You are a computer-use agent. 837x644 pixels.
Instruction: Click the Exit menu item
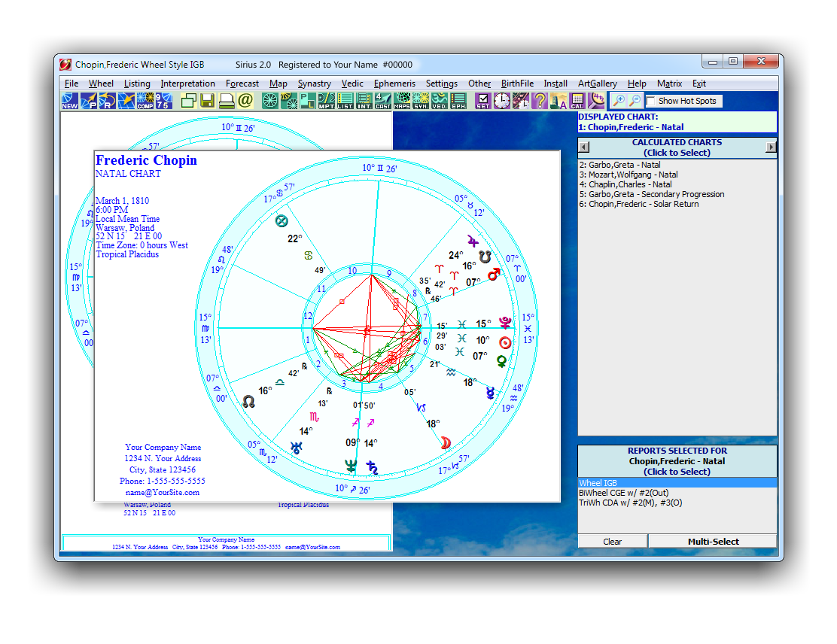699,84
